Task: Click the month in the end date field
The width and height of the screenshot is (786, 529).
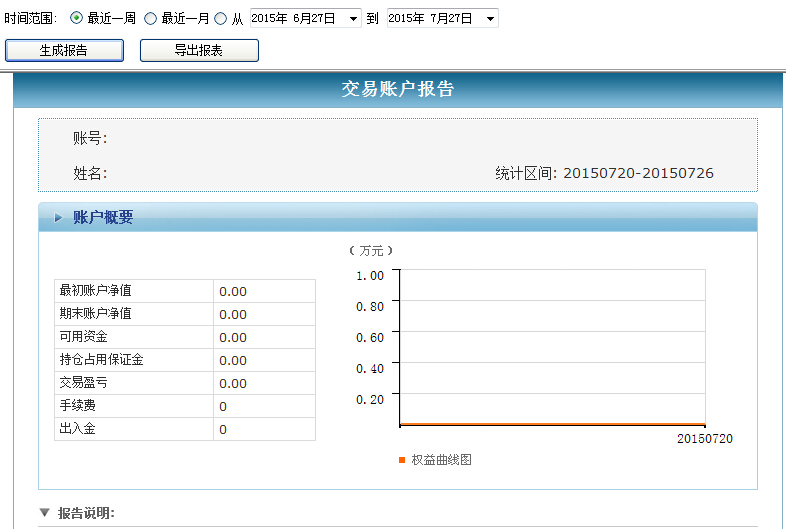Action: point(437,19)
